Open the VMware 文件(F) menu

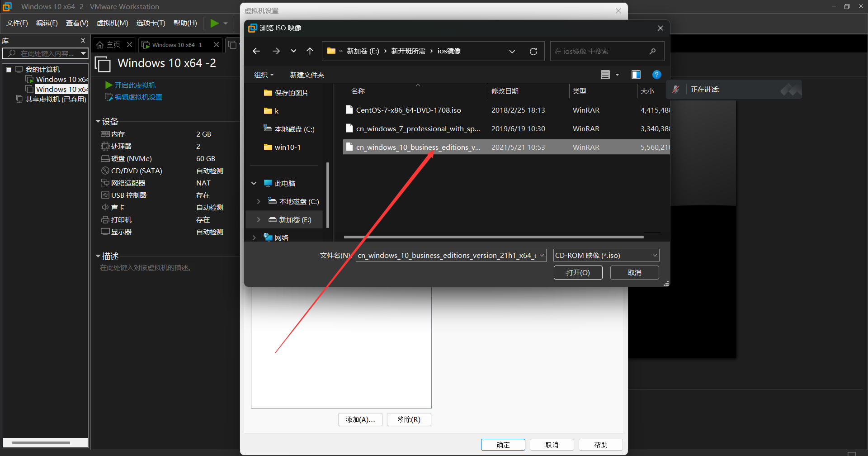pyautogui.click(x=17, y=23)
